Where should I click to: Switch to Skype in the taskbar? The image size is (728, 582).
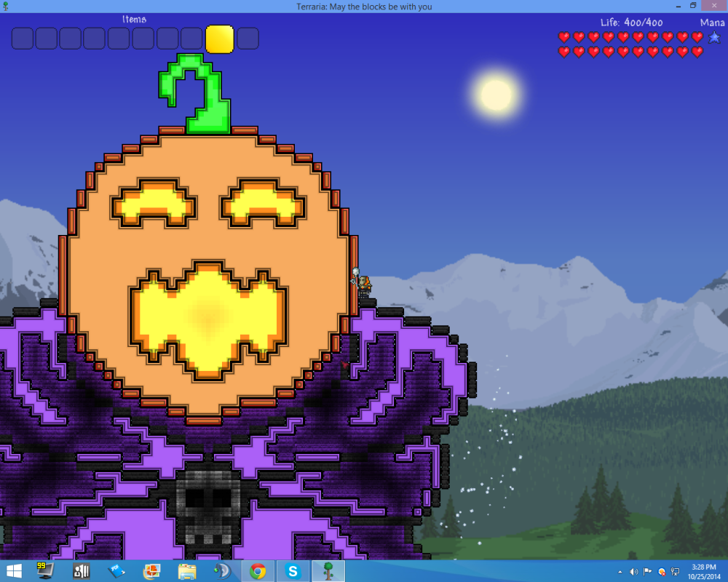[x=293, y=571]
